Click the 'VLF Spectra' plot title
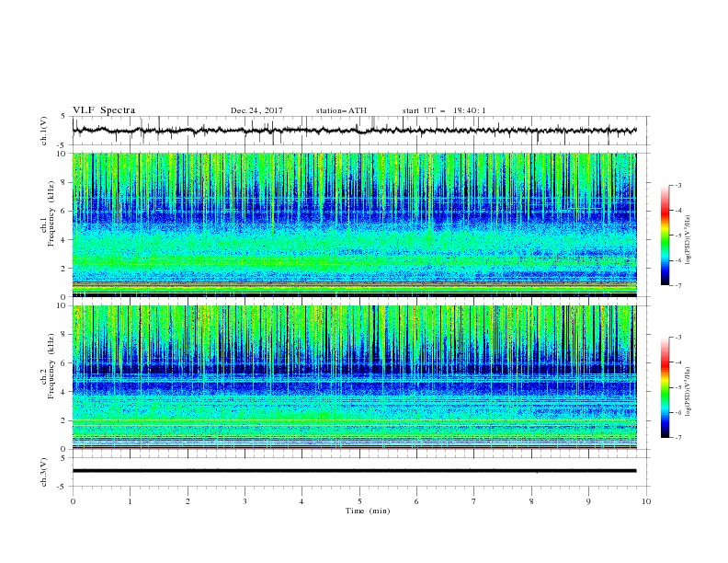The image size is (728, 563). tap(104, 110)
